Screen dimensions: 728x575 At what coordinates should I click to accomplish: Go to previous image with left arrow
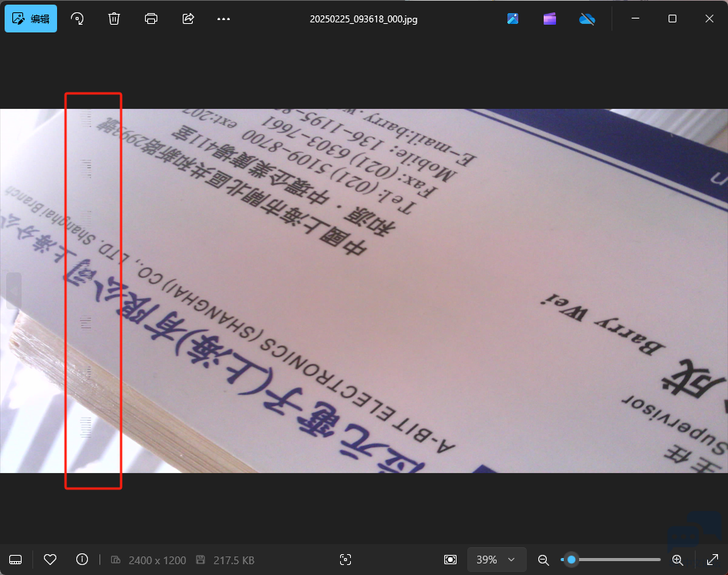[14, 291]
